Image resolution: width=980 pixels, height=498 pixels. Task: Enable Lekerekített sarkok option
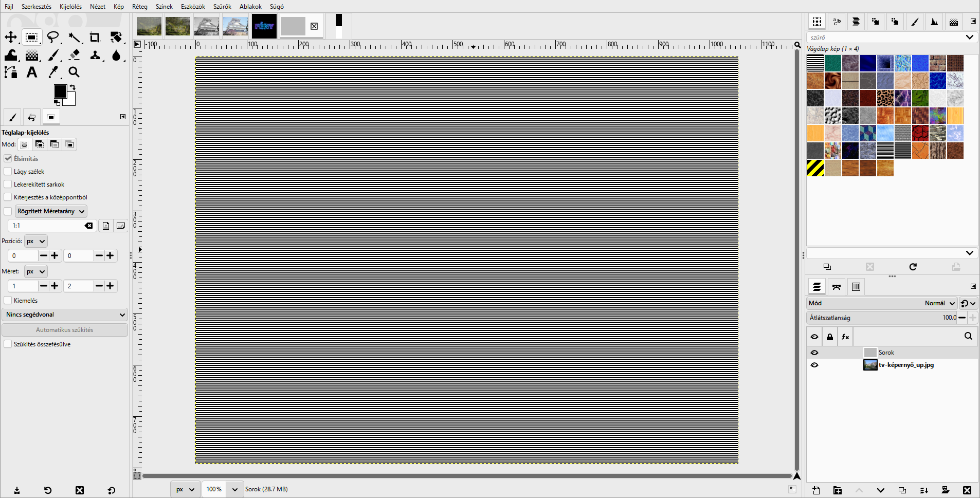click(x=8, y=184)
